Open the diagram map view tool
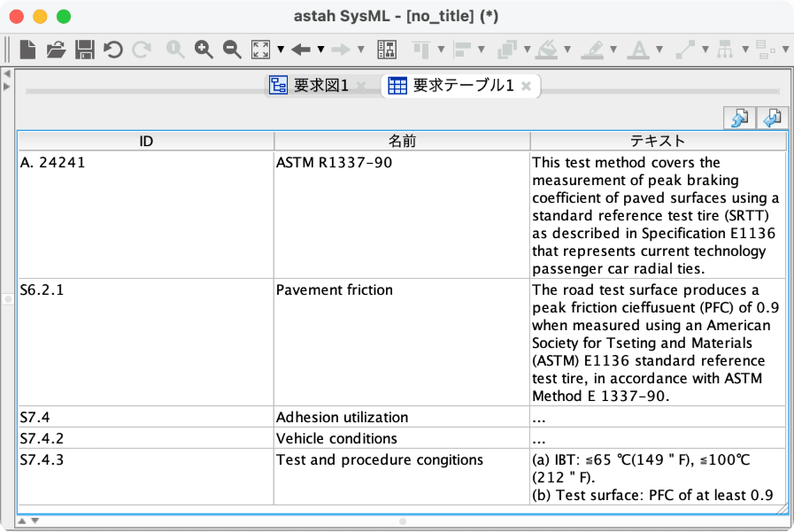Viewport: 794px width, 532px height. tap(386, 50)
